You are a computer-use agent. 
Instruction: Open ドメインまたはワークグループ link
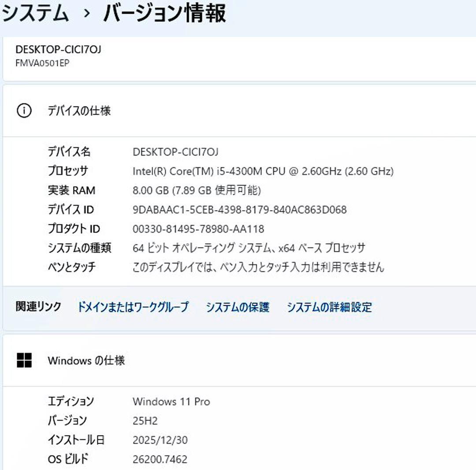tap(134, 307)
